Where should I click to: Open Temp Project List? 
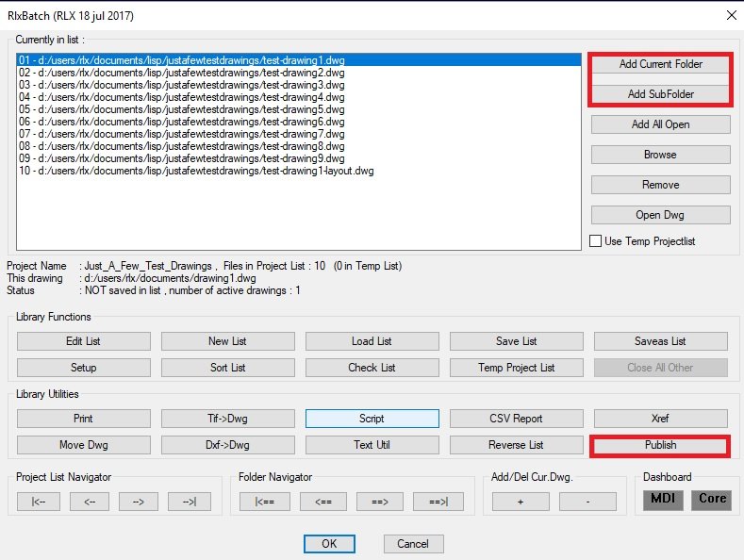[516, 368]
